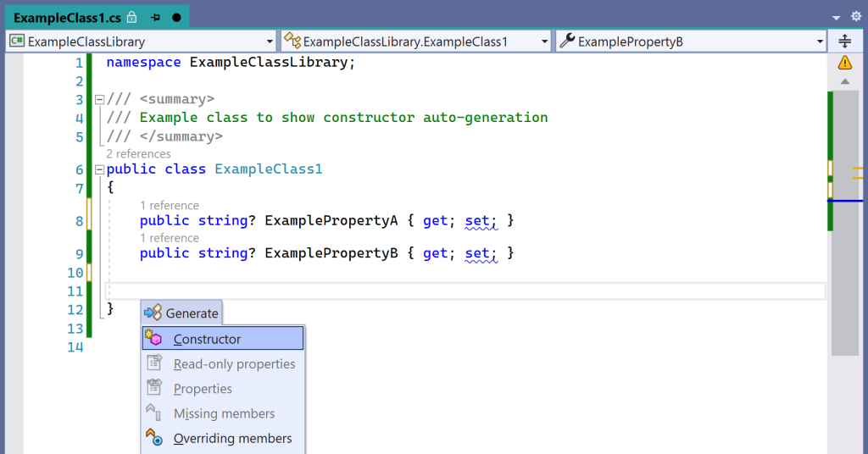The height and width of the screenshot is (454, 868).
Task: Place cursor on empty line 11
Action: 465,291
